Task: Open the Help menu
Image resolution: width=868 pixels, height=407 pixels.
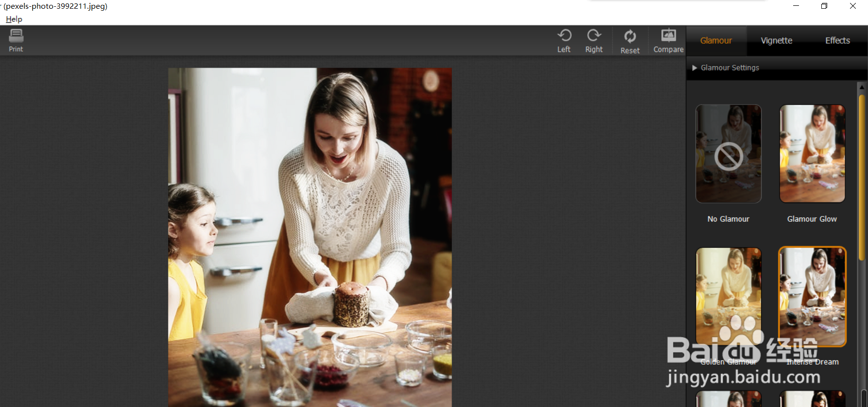Action: pos(14,19)
